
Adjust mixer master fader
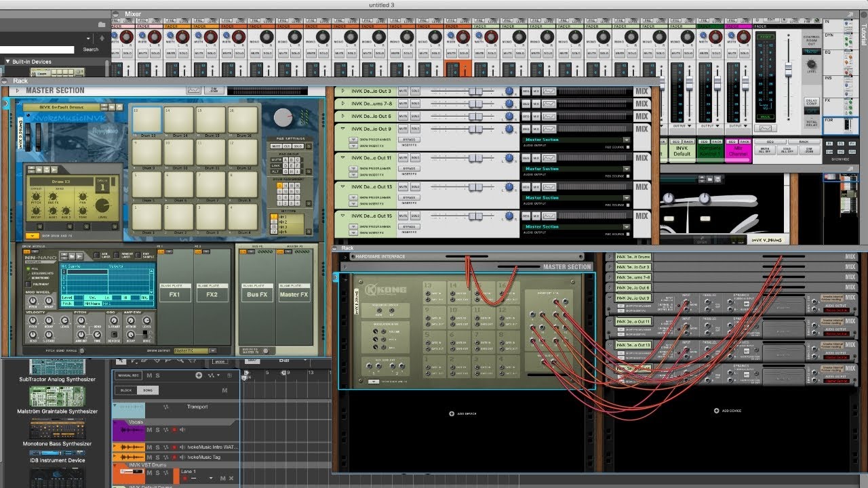pos(788,70)
